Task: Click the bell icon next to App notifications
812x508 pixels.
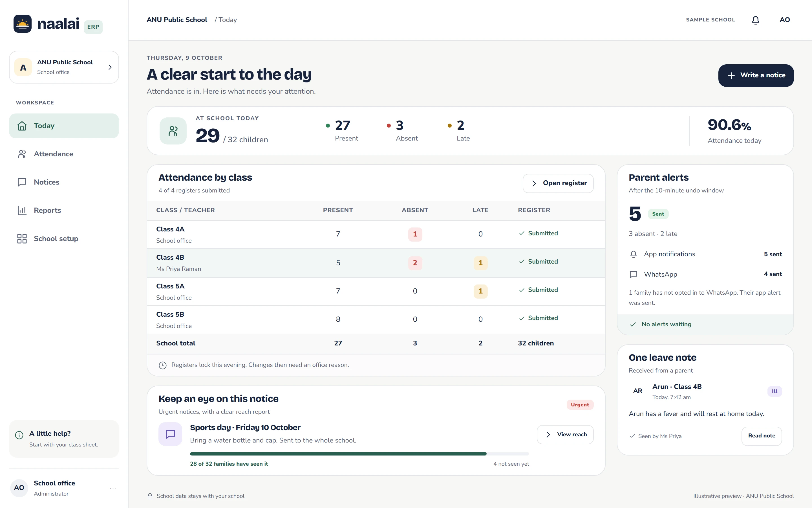Action: point(634,254)
